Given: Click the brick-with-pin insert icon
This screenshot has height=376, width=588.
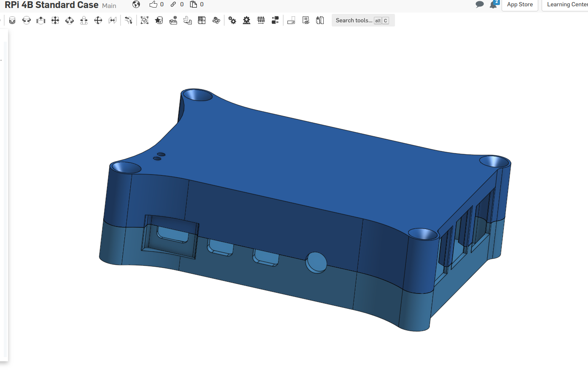Looking at the screenshot, I should (x=173, y=20).
